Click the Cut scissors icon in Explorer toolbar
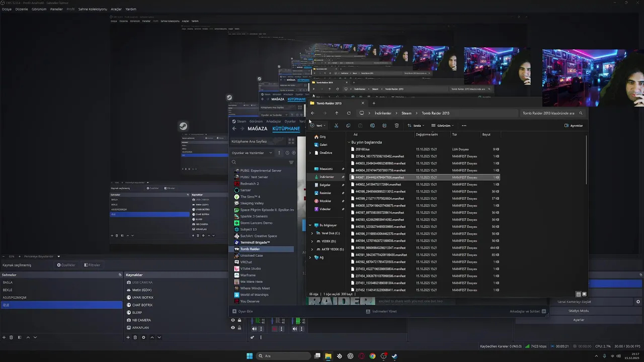Viewport: 644px width, 362px height. (x=336, y=126)
